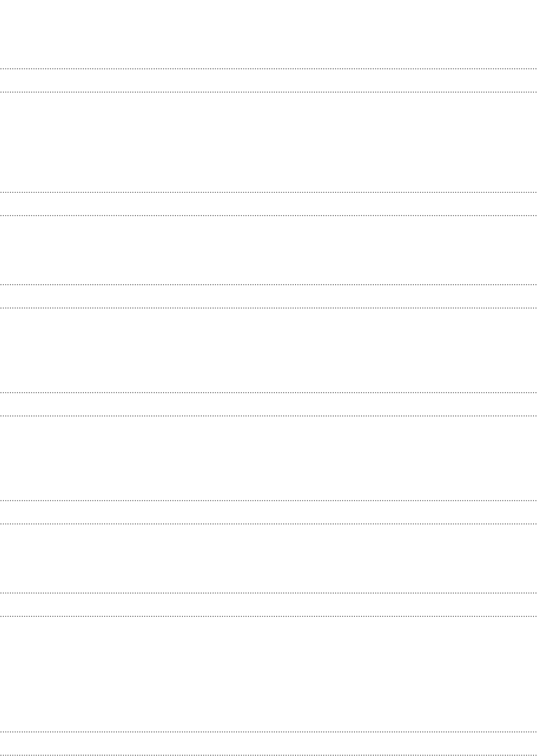Click the lower dotted line of the fourth band
Screen dimensions: 537x756
pyautogui.click(x=268, y=415)
